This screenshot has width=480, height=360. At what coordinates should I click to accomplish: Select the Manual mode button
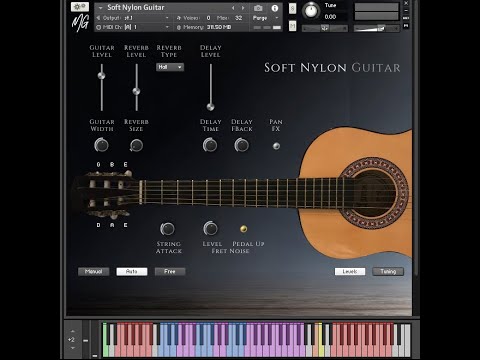click(94, 272)
